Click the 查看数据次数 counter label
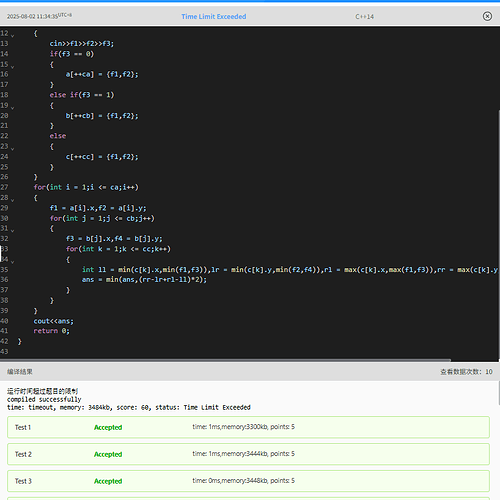 [x=466, y=372]
